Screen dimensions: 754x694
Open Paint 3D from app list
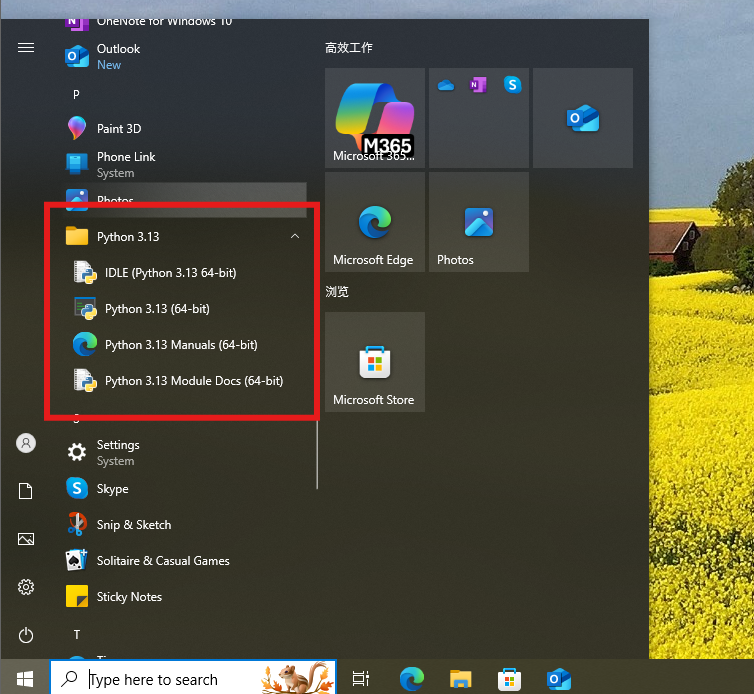118,129
